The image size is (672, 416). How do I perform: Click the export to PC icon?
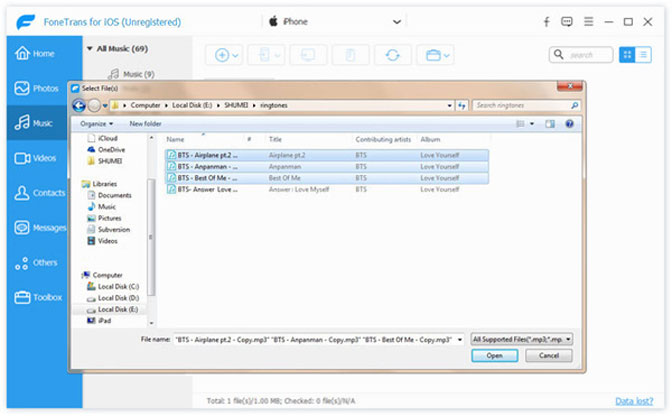tap(308, 55)
